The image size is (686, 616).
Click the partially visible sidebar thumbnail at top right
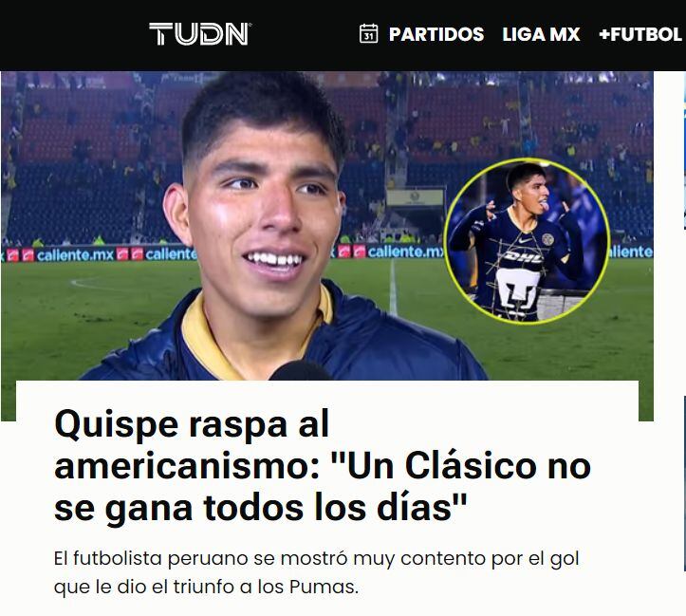(684, 151)
